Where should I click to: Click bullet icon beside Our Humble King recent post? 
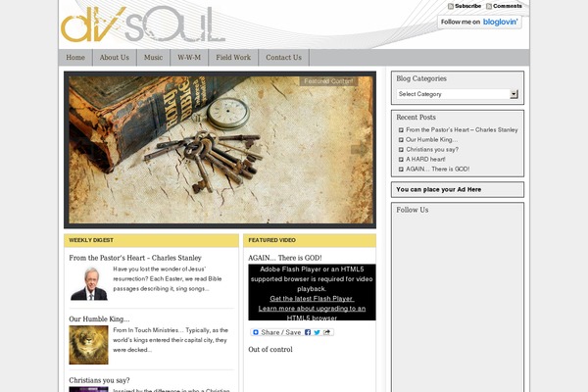click(x=401, y=140)
